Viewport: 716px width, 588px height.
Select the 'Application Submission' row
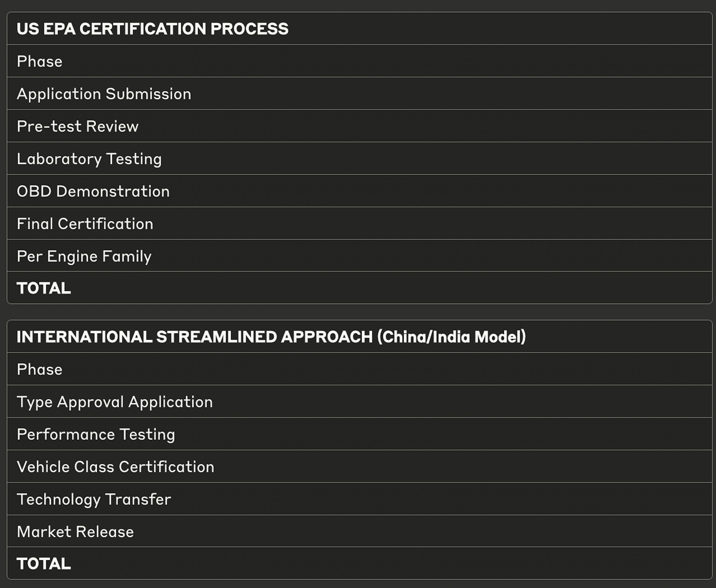(x=359, y=94)
